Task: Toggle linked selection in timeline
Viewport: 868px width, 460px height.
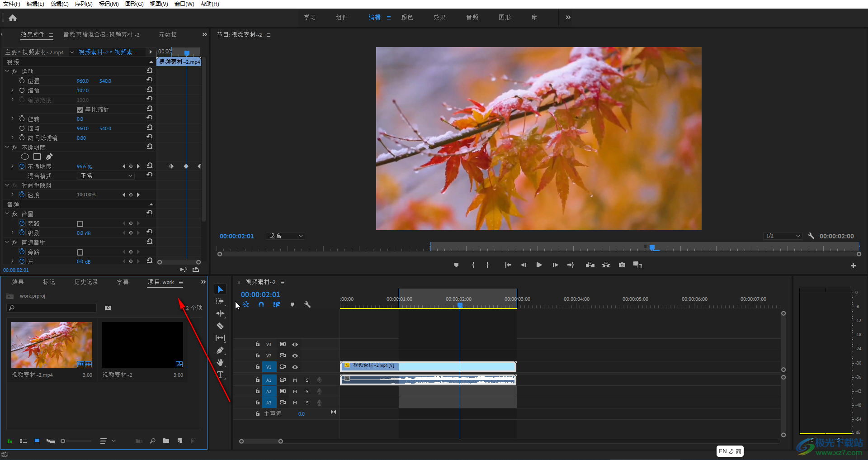Action: point(277,305)
